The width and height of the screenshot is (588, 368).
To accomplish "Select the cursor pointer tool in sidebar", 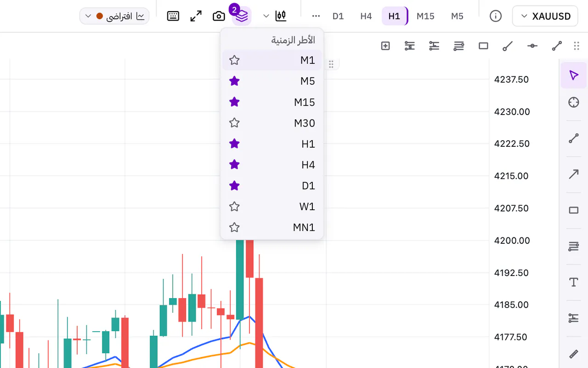I will coord(574,75).
